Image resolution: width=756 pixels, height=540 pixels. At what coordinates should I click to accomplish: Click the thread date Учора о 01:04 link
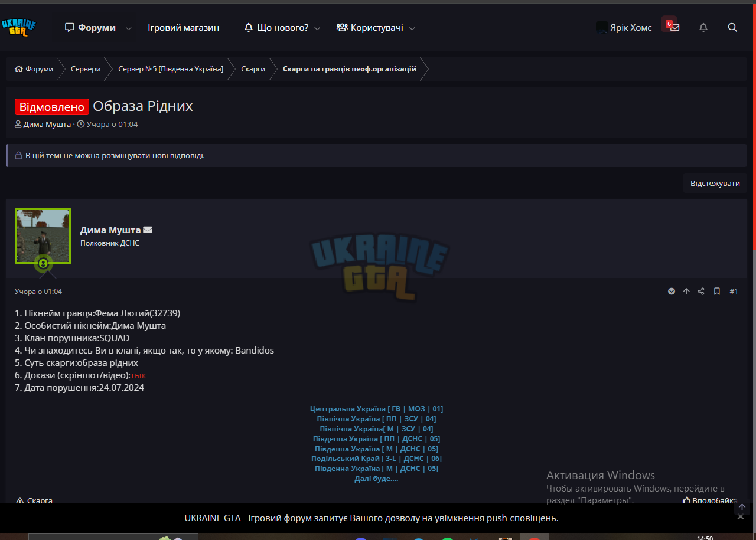[112, 125]
